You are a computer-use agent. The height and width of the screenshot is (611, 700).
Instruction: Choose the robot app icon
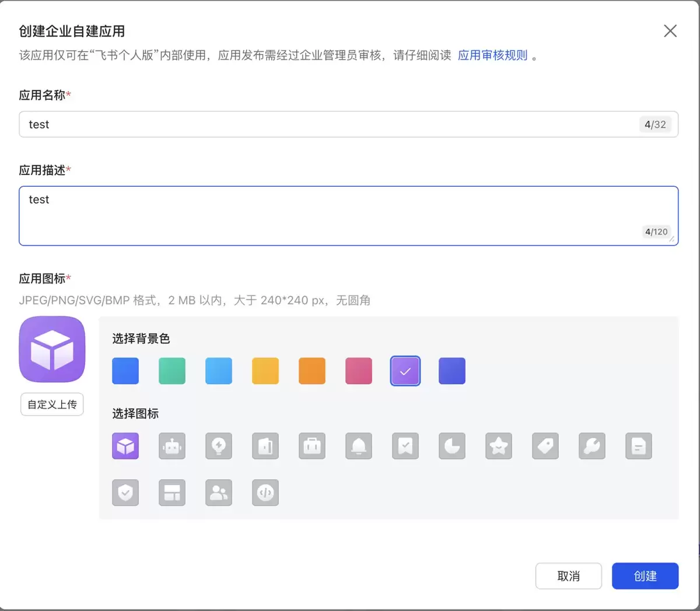point(172,446)
